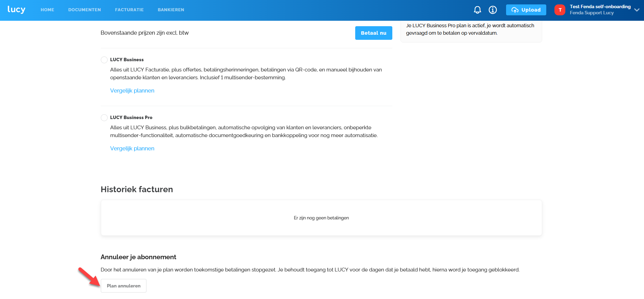This screenshot has width=644, height=299.
Task: Click the 'Er zijn nog geen betalingen' message
Action: click(321, 218)
